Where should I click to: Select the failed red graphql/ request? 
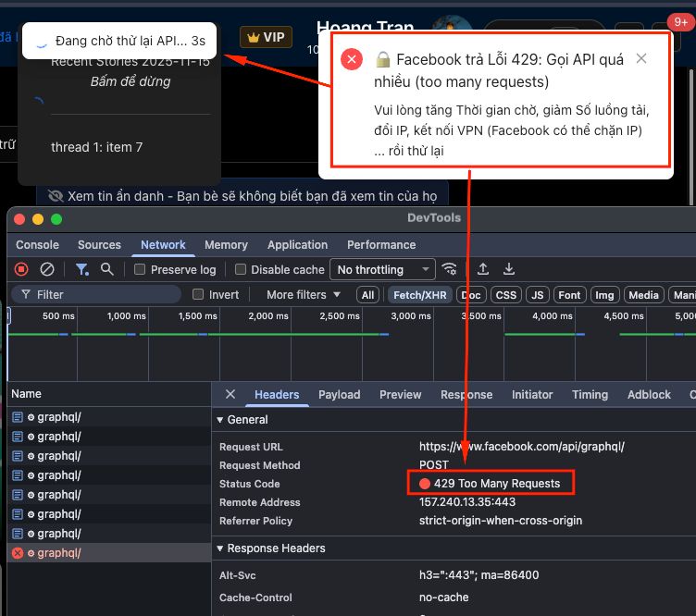[x=109, y=553]
